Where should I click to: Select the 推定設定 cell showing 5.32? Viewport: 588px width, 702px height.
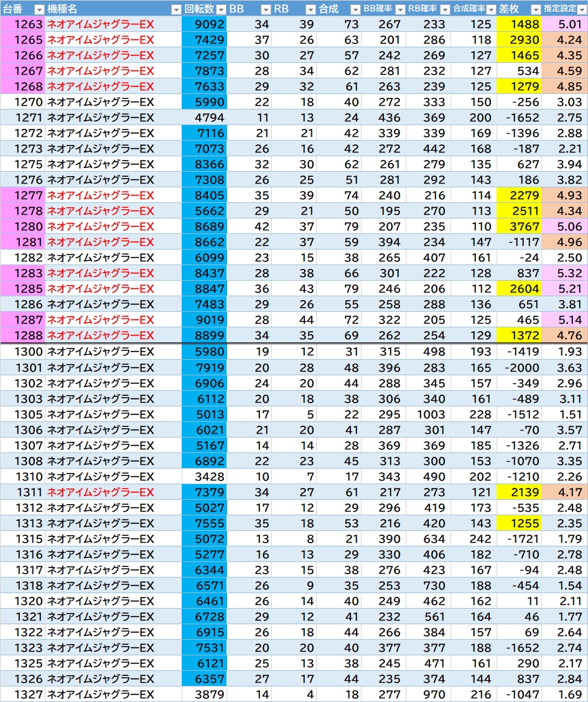565,273
